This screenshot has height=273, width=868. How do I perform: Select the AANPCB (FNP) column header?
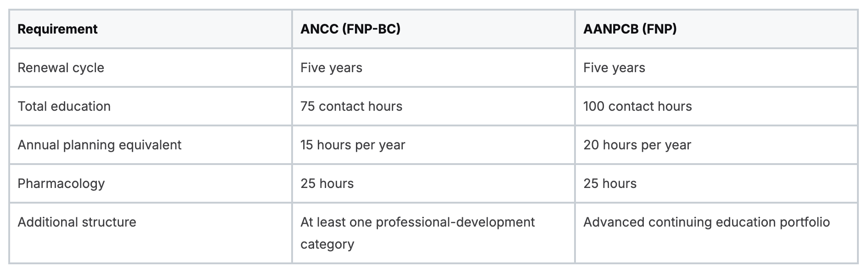630,29
